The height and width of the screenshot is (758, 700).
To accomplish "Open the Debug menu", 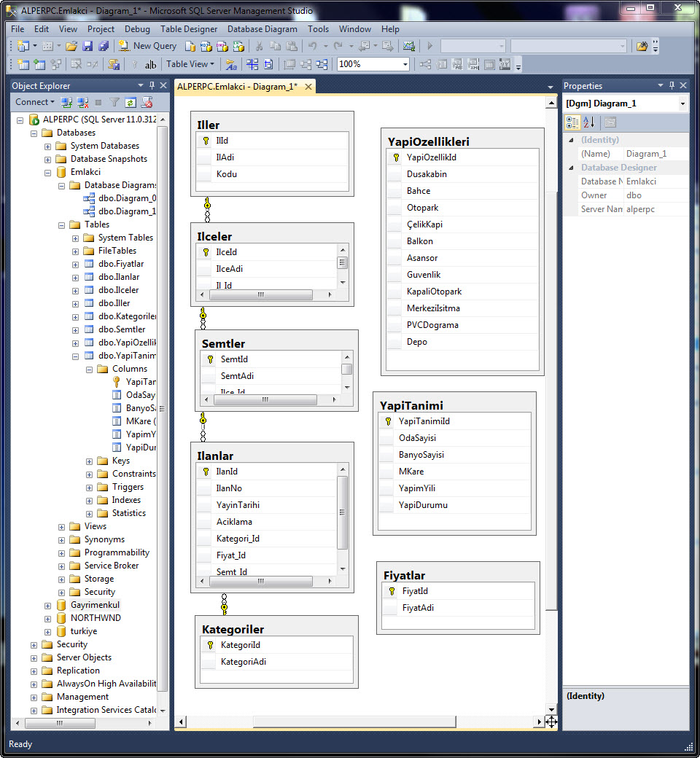I will [x=137, y=29].
